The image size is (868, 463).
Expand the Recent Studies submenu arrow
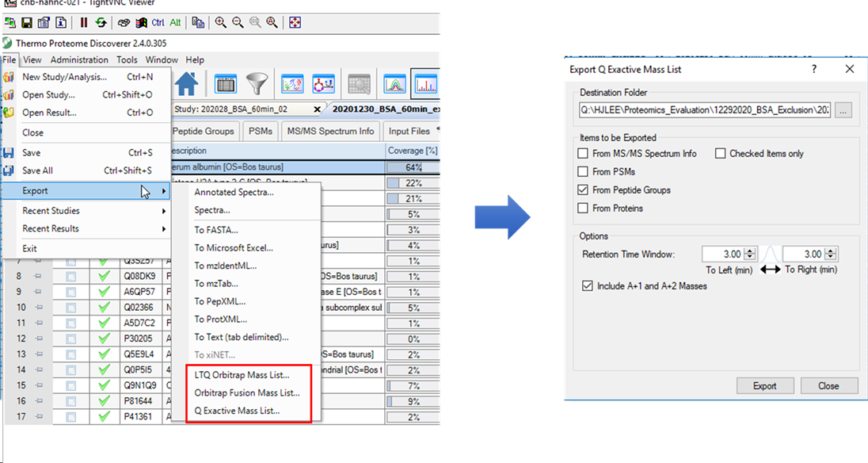click(164, 211)
